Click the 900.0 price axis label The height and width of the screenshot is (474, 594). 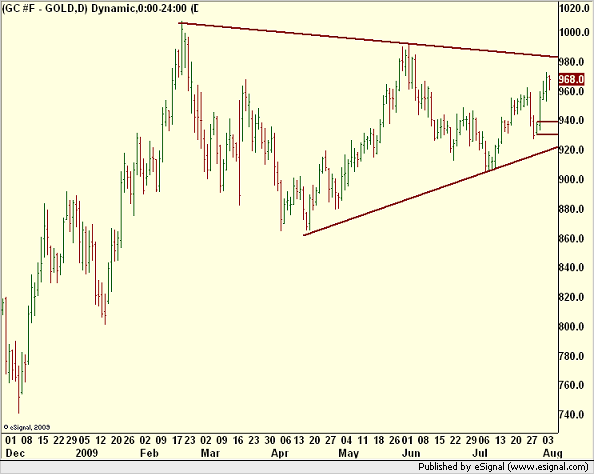click(x=571, y=179)
